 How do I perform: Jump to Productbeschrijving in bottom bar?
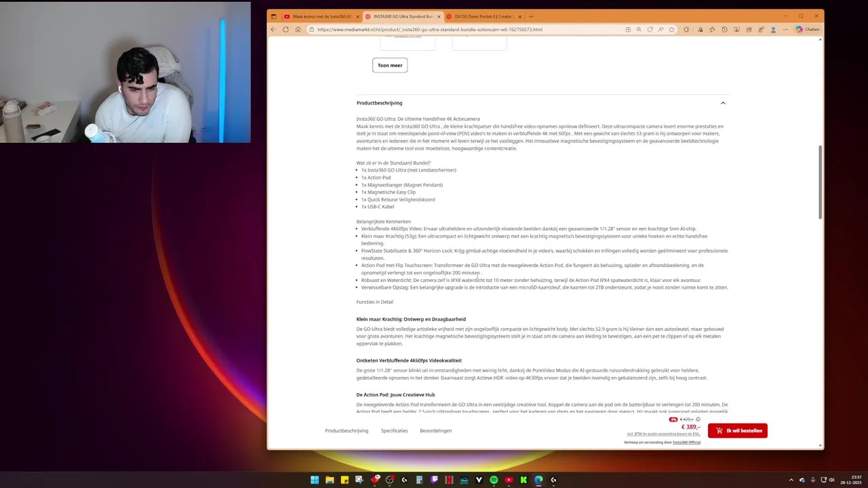tap(347, 430)
